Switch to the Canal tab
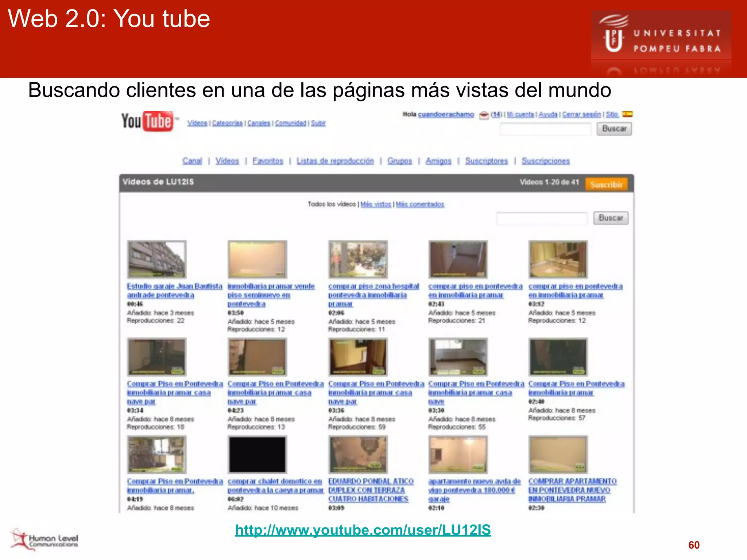 click(x=192, y=161)
